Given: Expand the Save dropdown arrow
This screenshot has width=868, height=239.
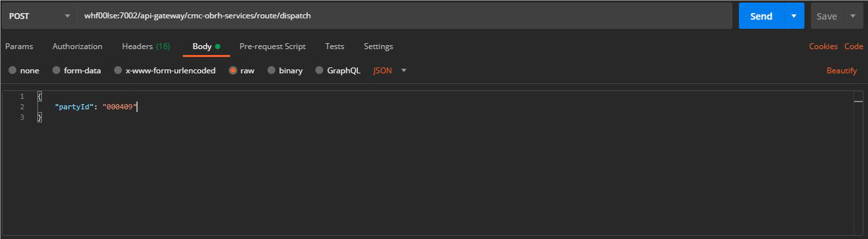Looking at the screenshot, I should 853,16.
